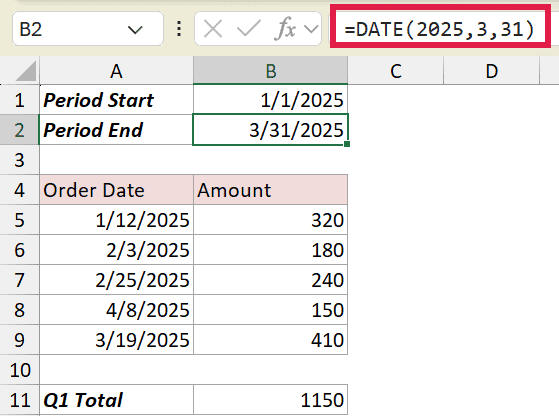Viewport: 559px width, 416px height.
Task: Select the amount cell 150
Action: point(271,309)
